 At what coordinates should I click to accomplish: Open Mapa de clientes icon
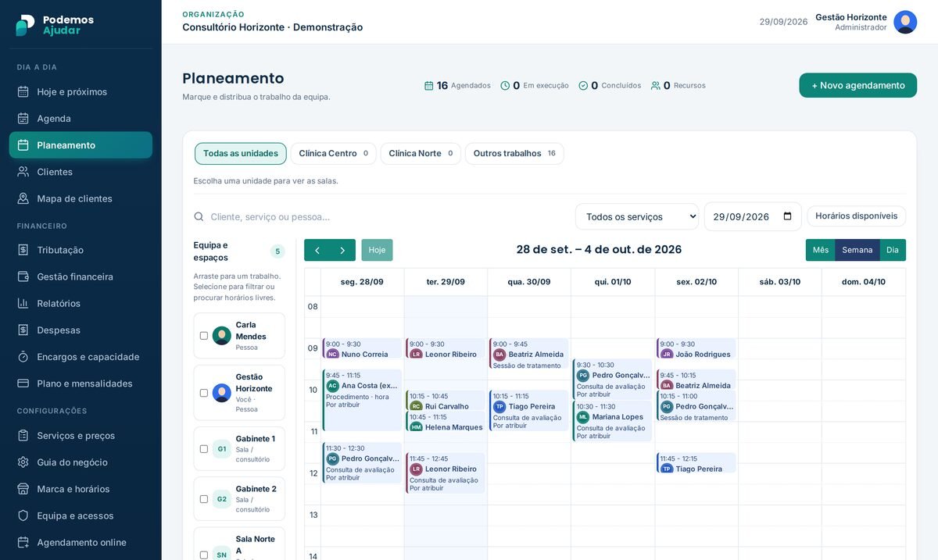pyautogui.click(x=23, y=198)
